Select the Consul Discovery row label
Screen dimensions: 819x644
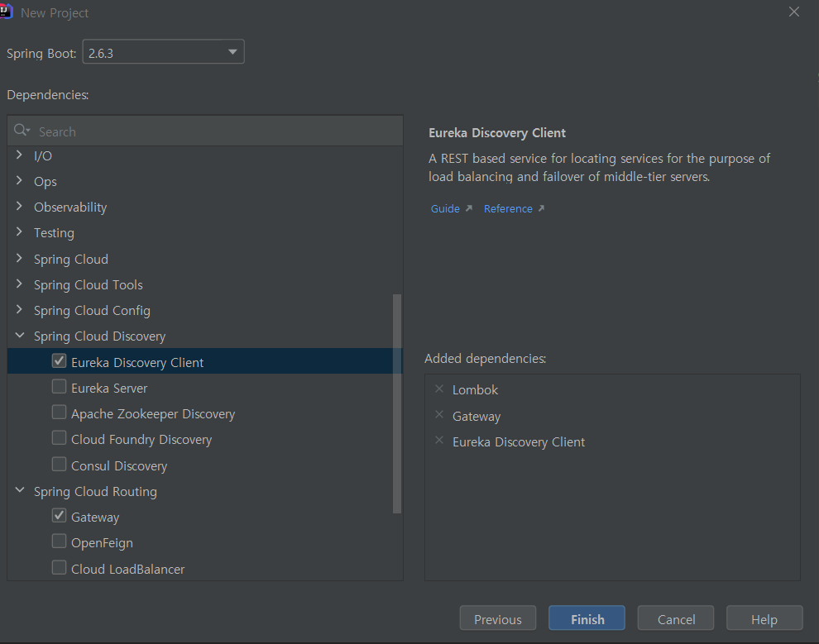[119, 465]
